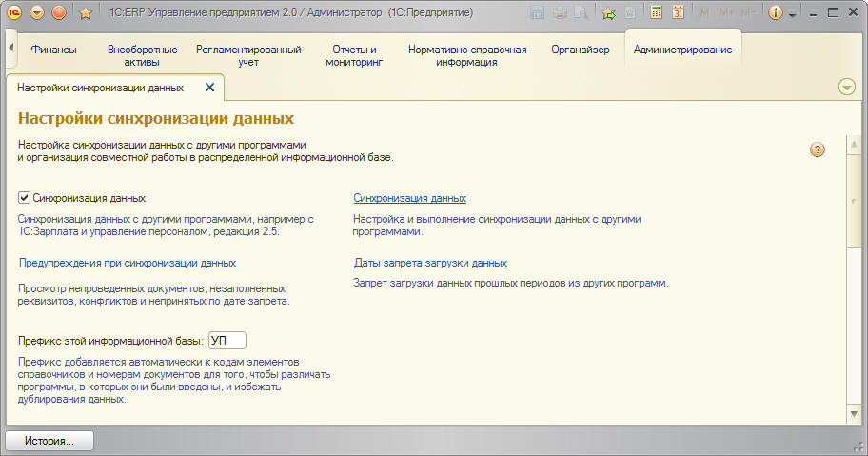
Task: Open the calendar tool
Action: coord(678,12)
